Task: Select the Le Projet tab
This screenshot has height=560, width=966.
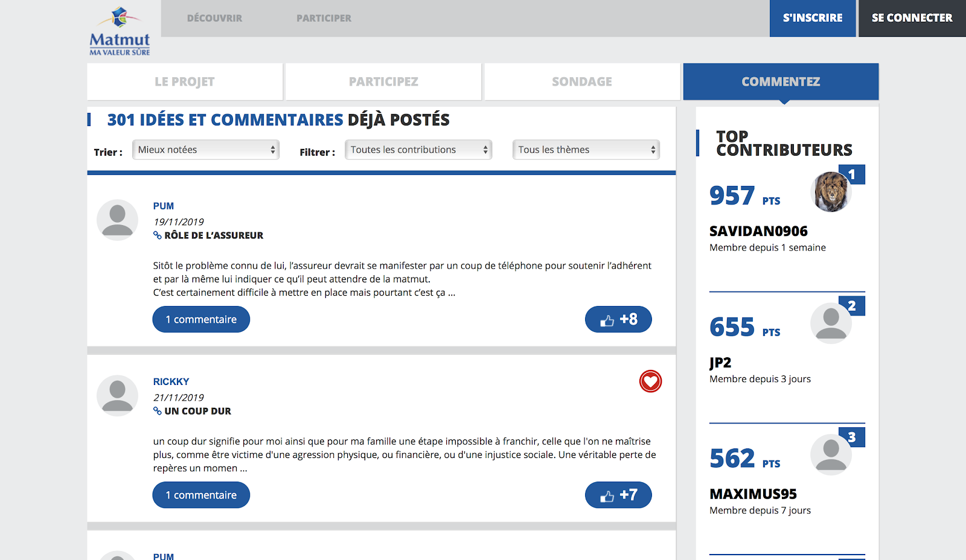Action: [185, 81]
